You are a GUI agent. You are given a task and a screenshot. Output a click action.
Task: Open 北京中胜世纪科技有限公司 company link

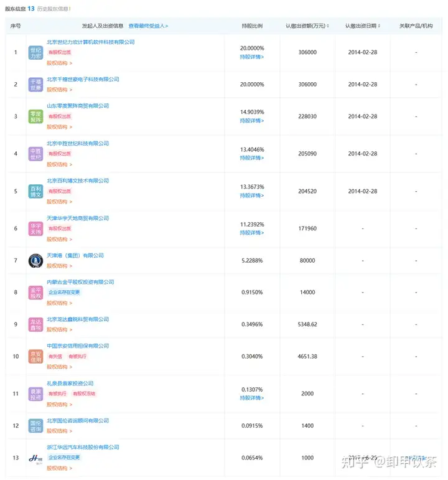pyautogui.click(x=78, y=143)
